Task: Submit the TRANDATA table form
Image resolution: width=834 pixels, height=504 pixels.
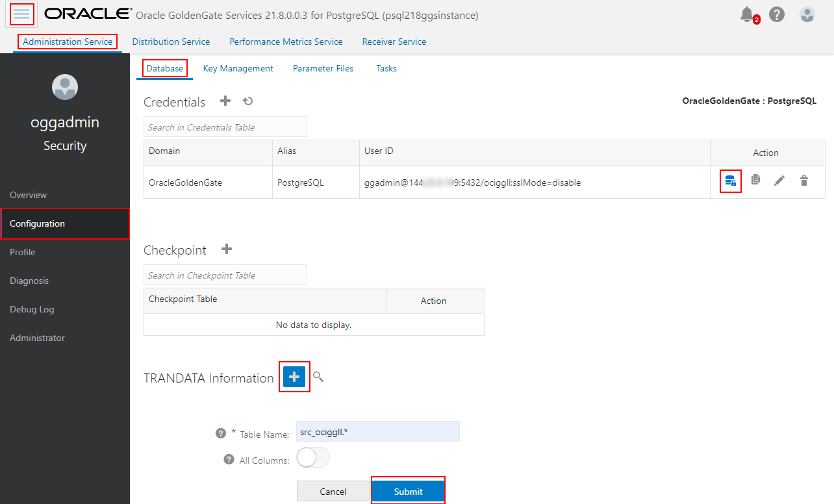Action: (408, 491)
